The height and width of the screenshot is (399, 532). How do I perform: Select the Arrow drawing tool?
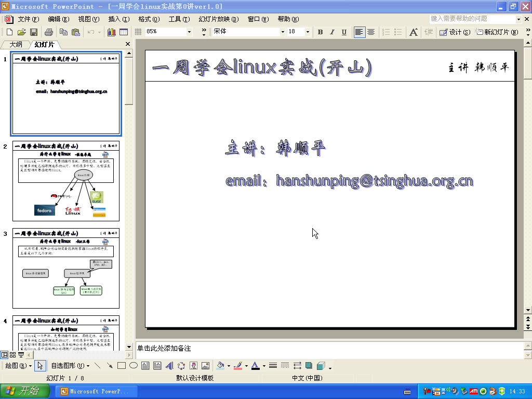point(109,365)
